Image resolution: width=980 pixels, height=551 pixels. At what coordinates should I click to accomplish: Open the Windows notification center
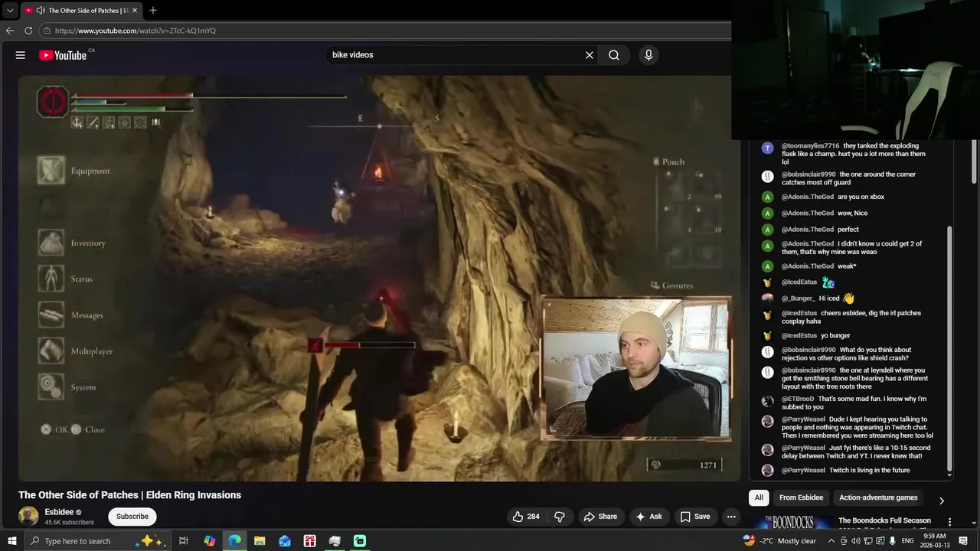tap(964, 541)
